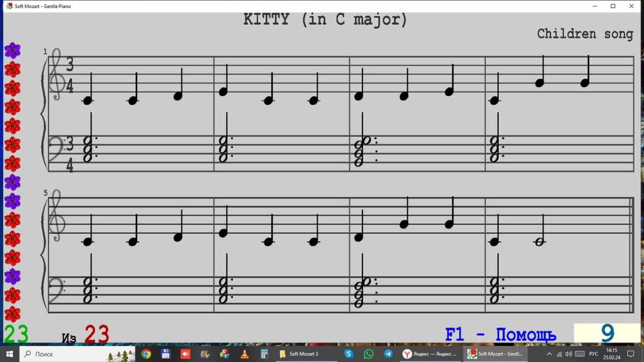Click measure number 1 label
The height and width of the screenshot is (362, 644).
point(46,51)
